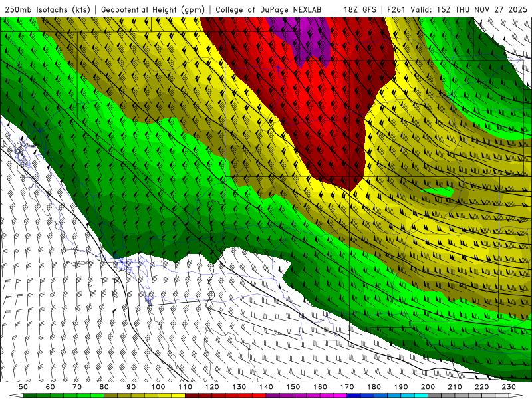Click the darkest green swatch starting at 50
The image size is (532, 399).
click(x=30, y=396)
